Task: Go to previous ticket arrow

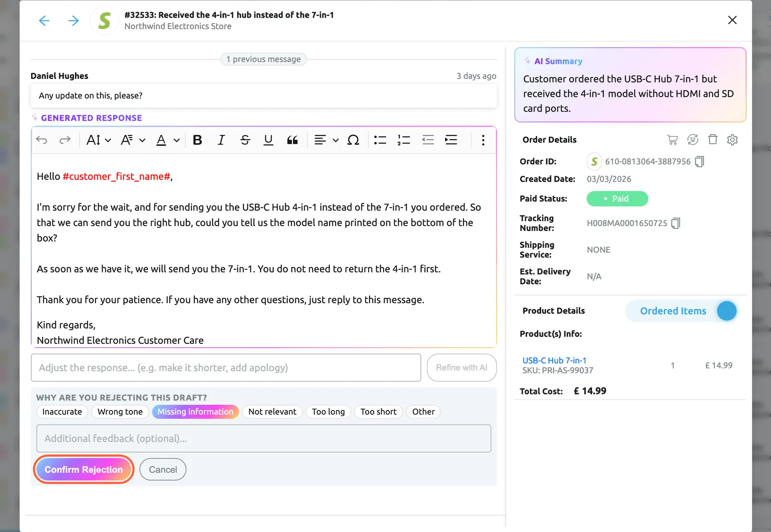Action: 44,21
